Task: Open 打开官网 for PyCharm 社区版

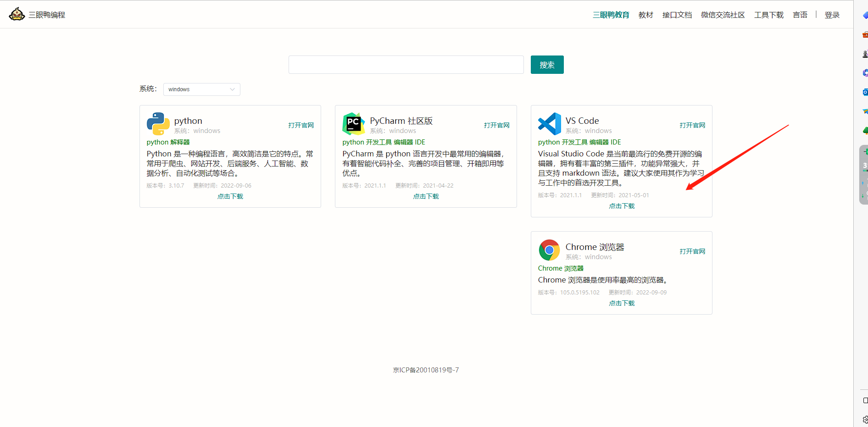Action: point(497,125)
